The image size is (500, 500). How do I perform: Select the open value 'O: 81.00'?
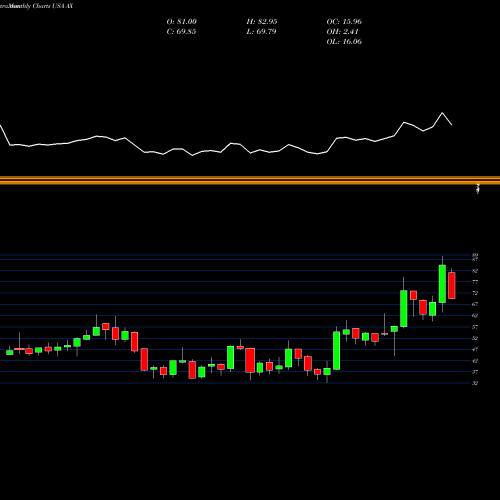coord(182,22)
